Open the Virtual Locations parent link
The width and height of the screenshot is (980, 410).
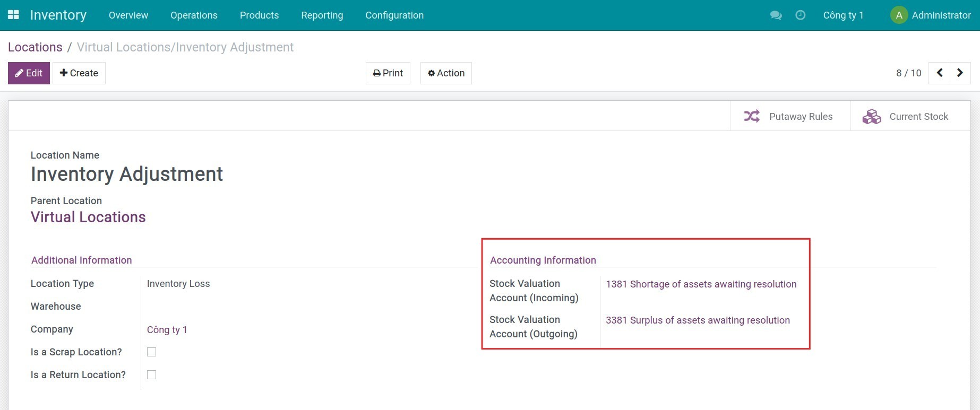click(88, 217)
